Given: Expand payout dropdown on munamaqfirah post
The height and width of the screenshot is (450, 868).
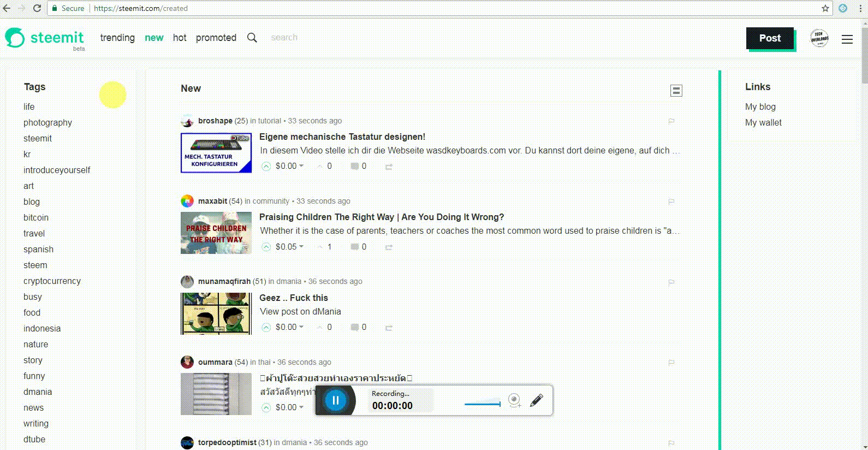Looking at the screenshot, I should point(290,327).
